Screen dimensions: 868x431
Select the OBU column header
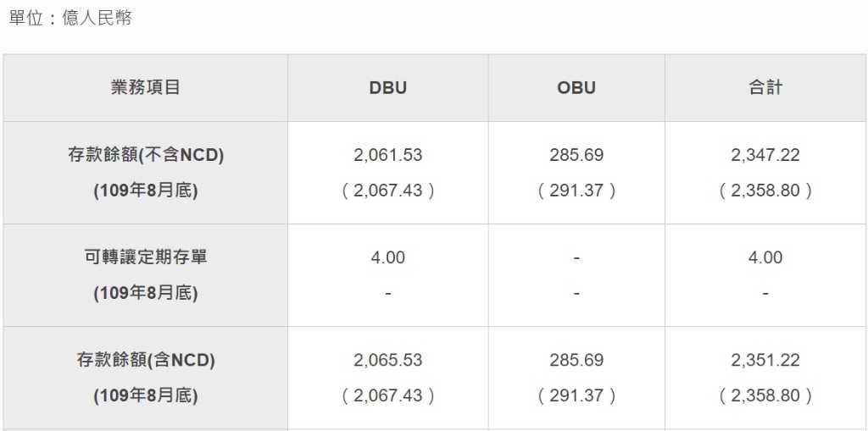(576, 88)
